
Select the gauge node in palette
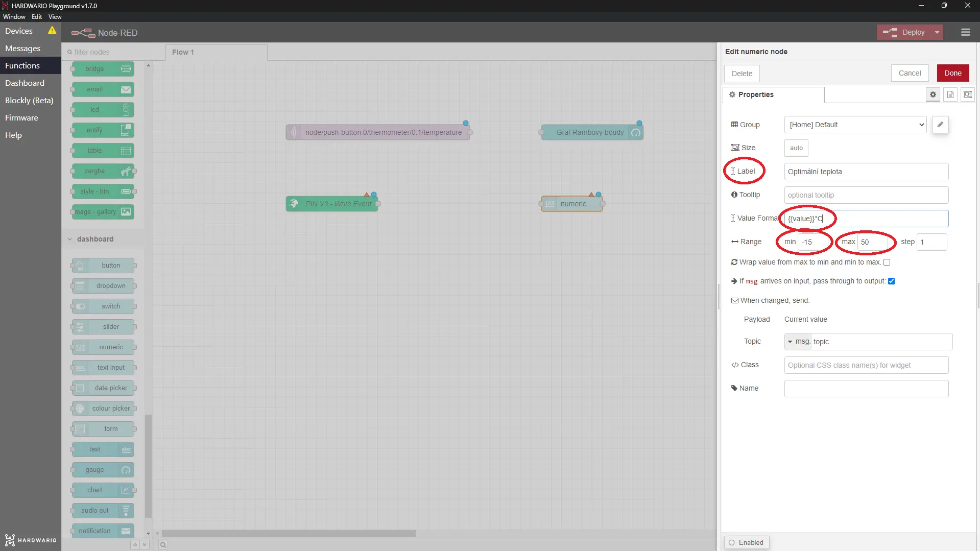pyautogui.click(x=103, y=470)
